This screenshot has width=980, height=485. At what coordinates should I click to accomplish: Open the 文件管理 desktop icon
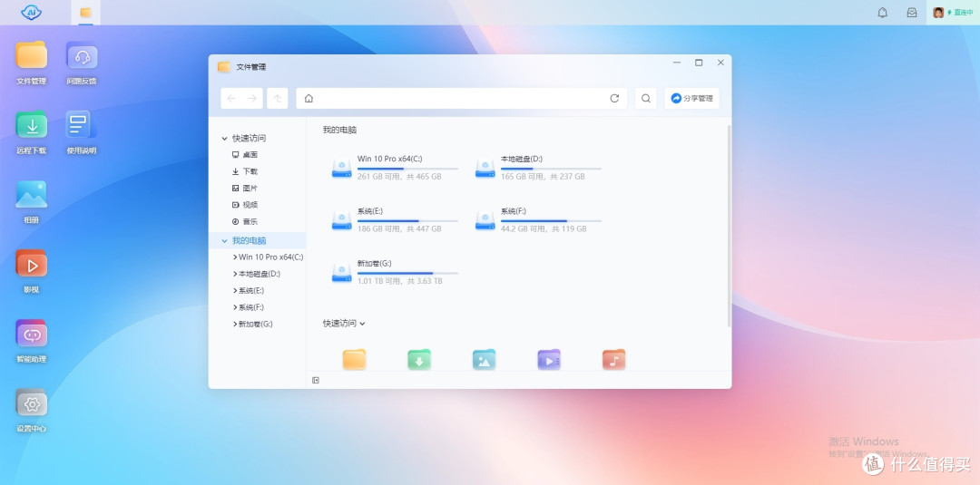pyautogui.click(x=31, y=63)
